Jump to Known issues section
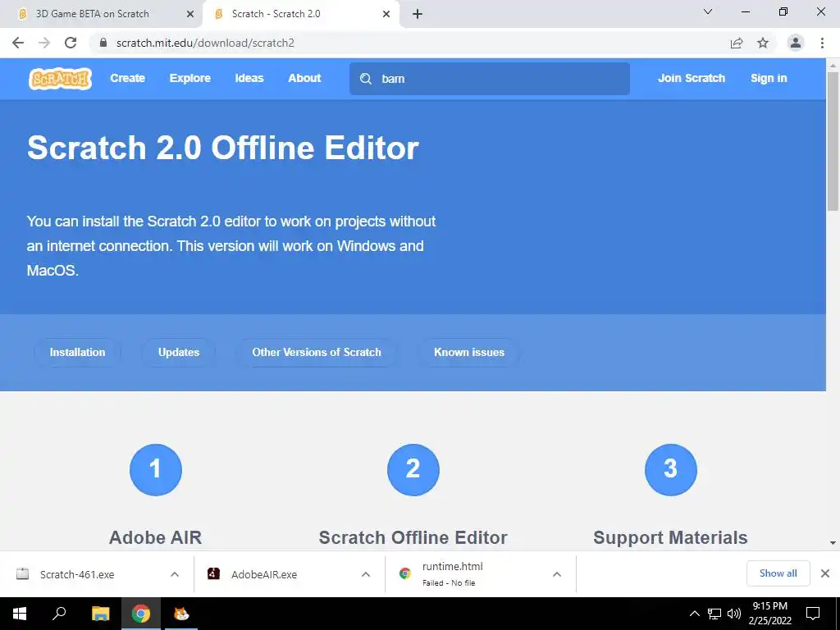The height and width of the screenshot is (630, 840). (468, 353)
